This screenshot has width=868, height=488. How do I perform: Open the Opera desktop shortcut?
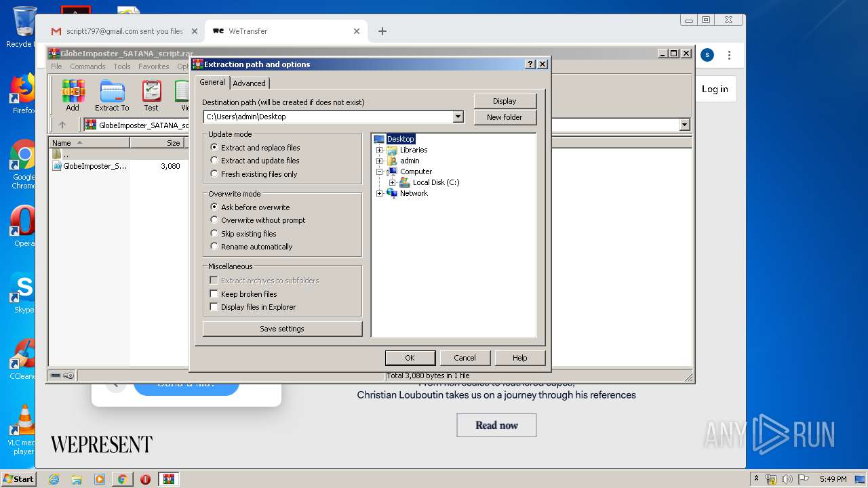pos(23,226)
